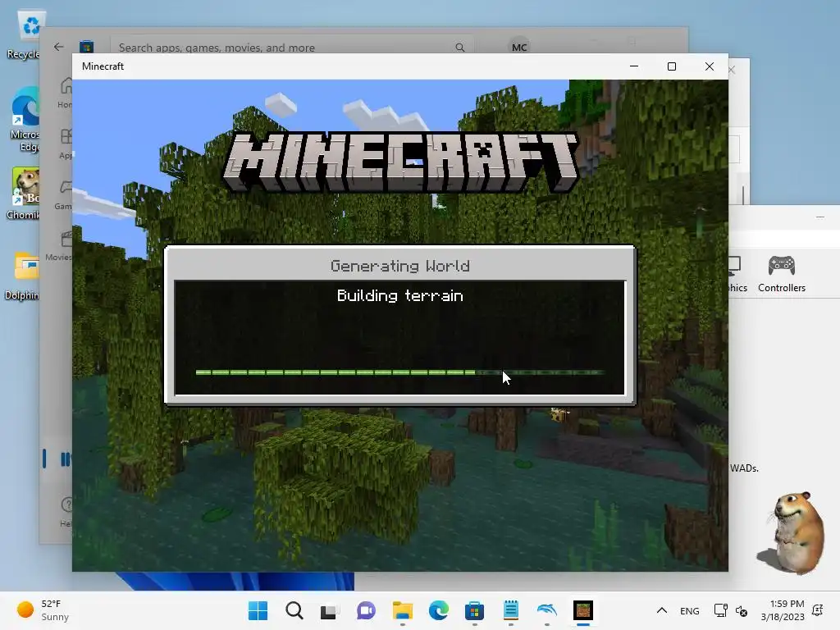840x630 pixels.
Task: Open File Explorer from the taskbar
Action: pos(402,610)
